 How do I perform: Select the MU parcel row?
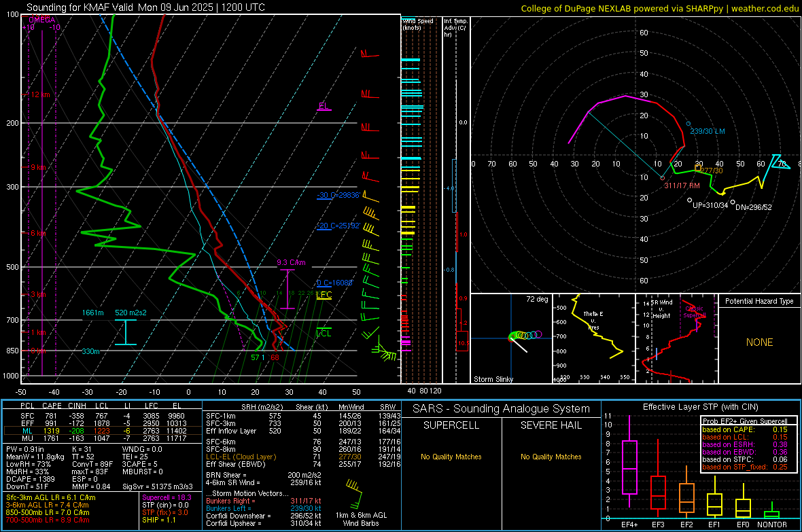tap(103, 438)
